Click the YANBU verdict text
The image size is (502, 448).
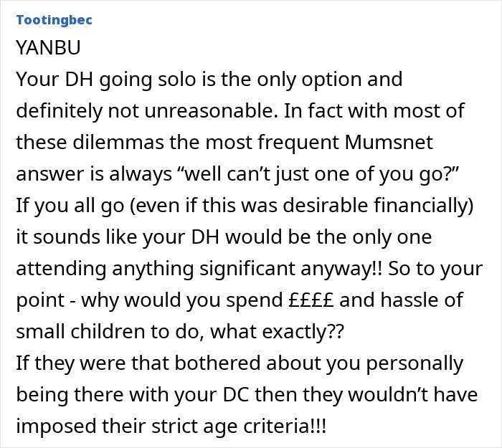pos(48,47)
